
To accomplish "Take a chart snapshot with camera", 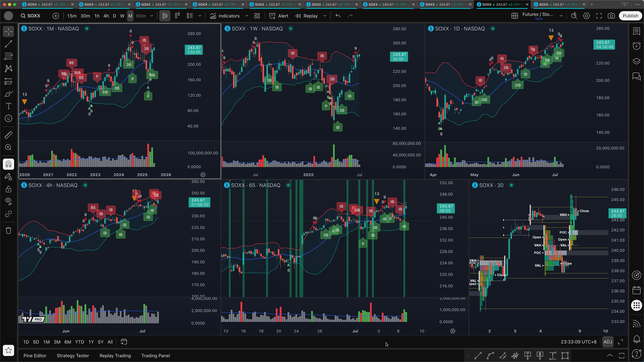I will click(611, 16).
